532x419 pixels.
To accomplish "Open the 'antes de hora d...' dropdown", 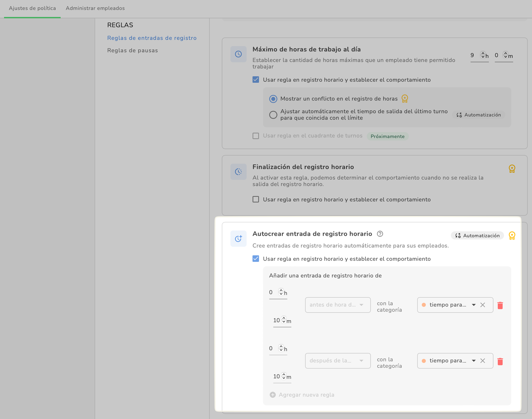I will [338, 305].
